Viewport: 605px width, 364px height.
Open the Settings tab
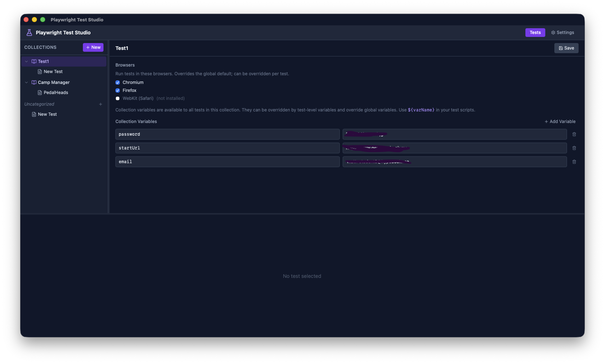click(x=563, y=33)
